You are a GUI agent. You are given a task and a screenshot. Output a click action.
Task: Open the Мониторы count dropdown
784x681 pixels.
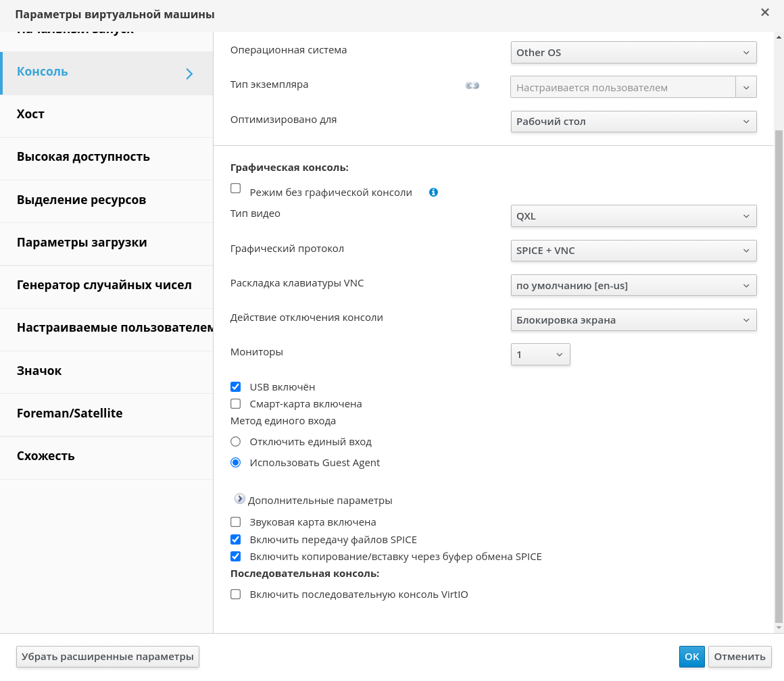(540, 355)
